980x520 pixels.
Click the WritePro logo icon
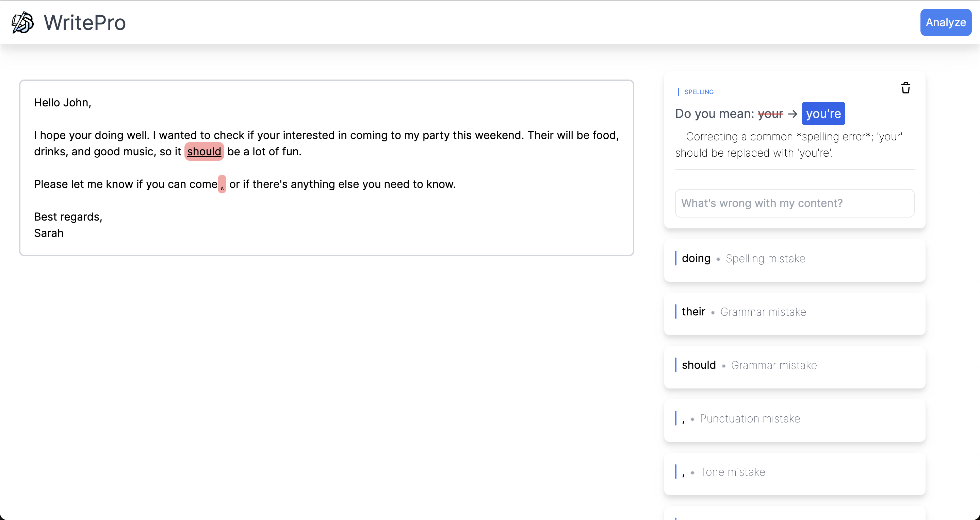(x=22, y=22)
